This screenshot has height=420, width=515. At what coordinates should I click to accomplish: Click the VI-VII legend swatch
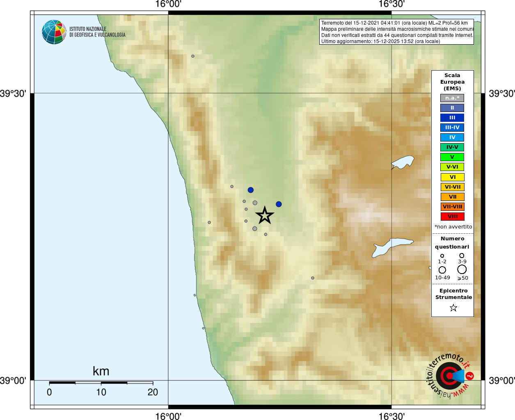[x=453, y=187]
